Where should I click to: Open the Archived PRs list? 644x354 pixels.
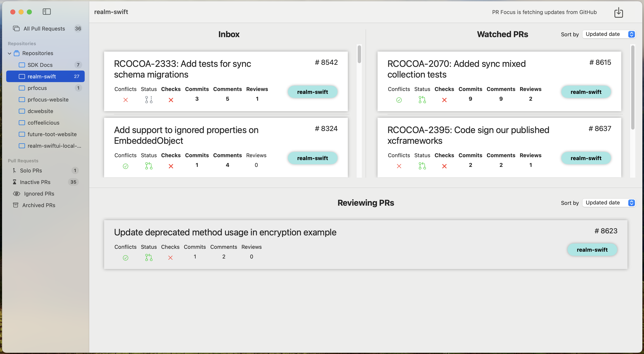(45, 205)
